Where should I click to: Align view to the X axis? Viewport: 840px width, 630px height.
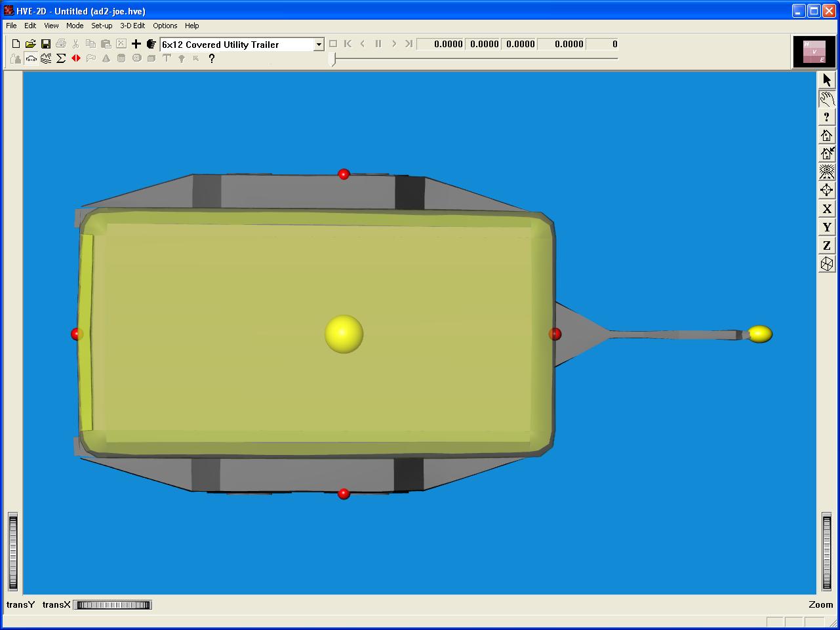826,208
